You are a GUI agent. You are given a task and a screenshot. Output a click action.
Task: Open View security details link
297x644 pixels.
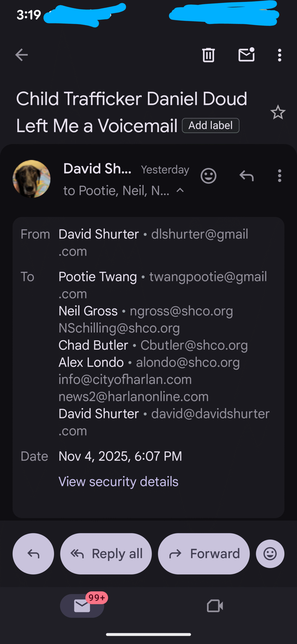click(x=118, y=481)
